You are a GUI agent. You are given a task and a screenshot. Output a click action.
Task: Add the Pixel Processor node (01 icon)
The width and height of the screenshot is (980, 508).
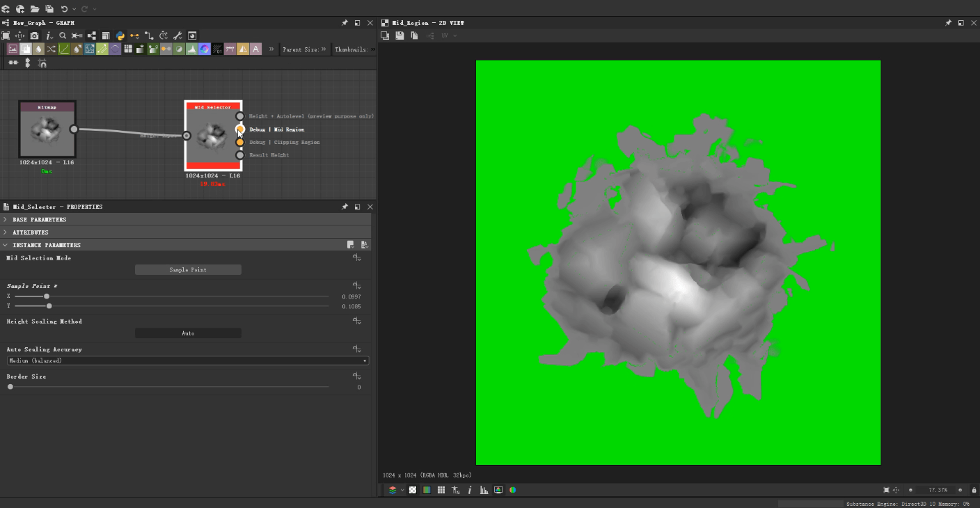[217, 49]
